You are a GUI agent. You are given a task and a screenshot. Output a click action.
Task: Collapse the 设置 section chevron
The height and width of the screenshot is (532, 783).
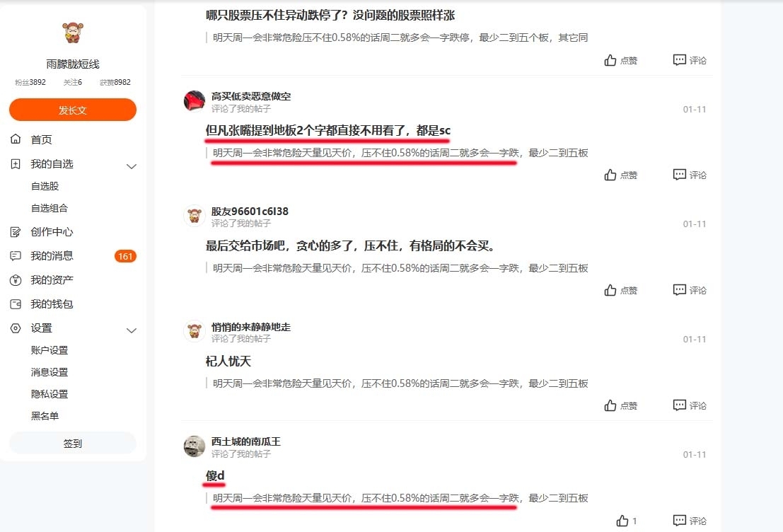(x=132, y=330)
